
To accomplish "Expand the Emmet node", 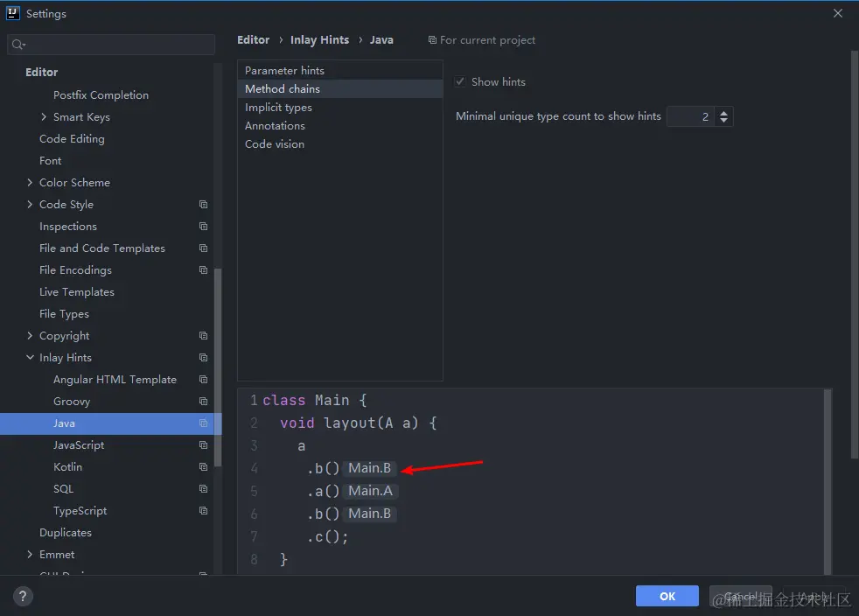I will pyautogui.click(x=30, y=554).
